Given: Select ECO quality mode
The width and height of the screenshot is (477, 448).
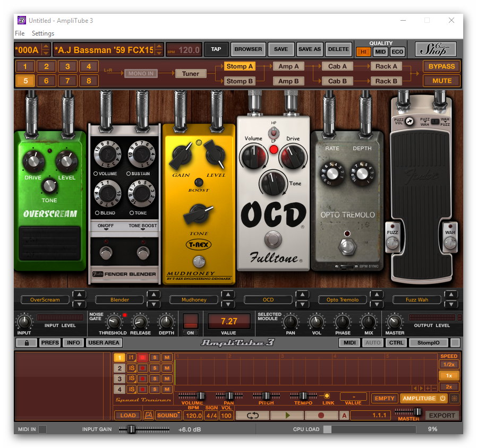Looking at the screenshot, I should [x=397, y=51].
